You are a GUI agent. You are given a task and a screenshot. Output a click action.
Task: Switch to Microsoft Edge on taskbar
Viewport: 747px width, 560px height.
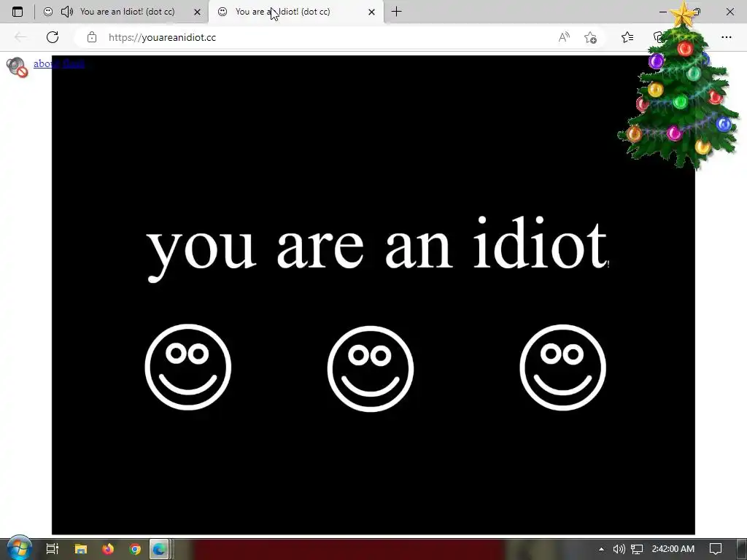tap(160, 549)
